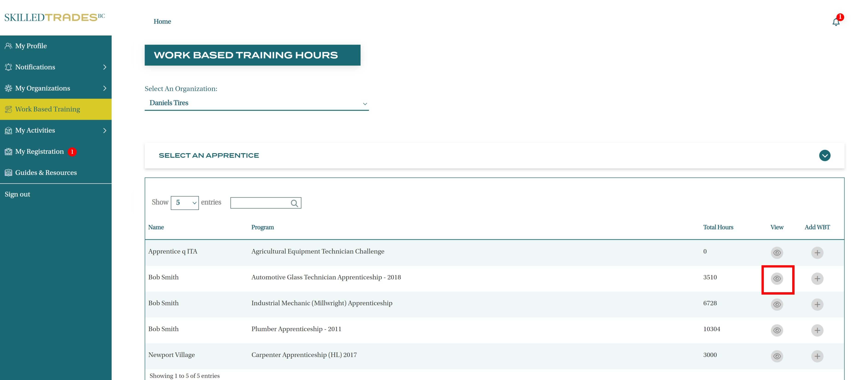The height and width of the screenshot is (380, 868).
Task: View Apprentice q ITA's training hours
Action: 777,253
